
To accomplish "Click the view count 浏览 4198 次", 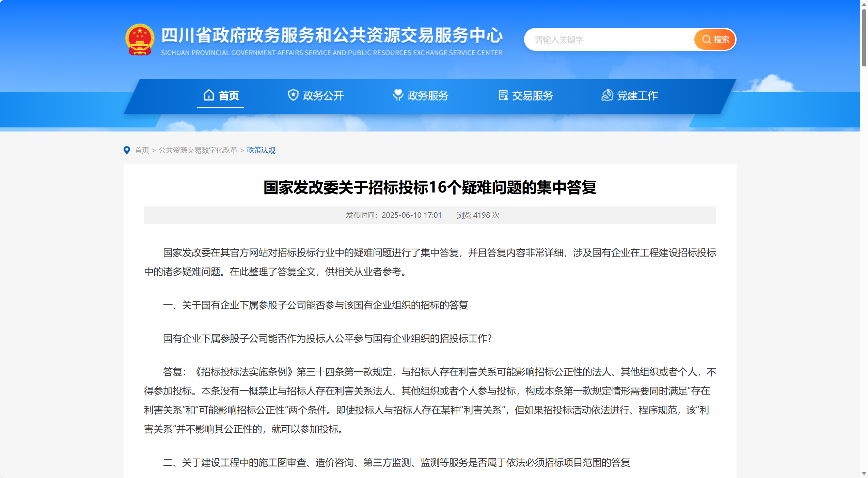I will click(478, 215).
